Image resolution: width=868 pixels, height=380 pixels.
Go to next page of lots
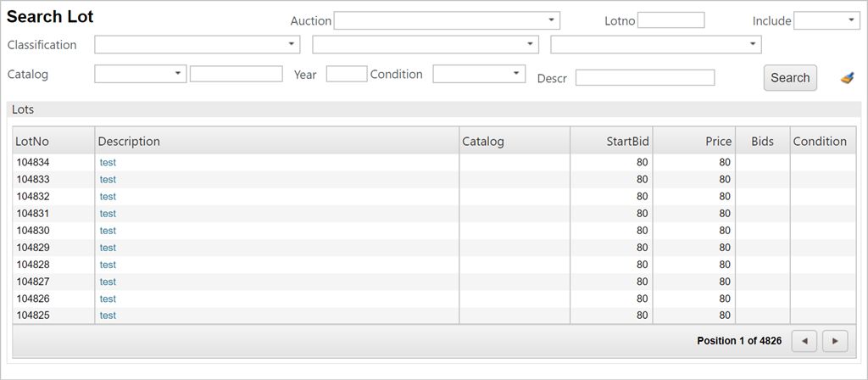click(x=835, y=341)
